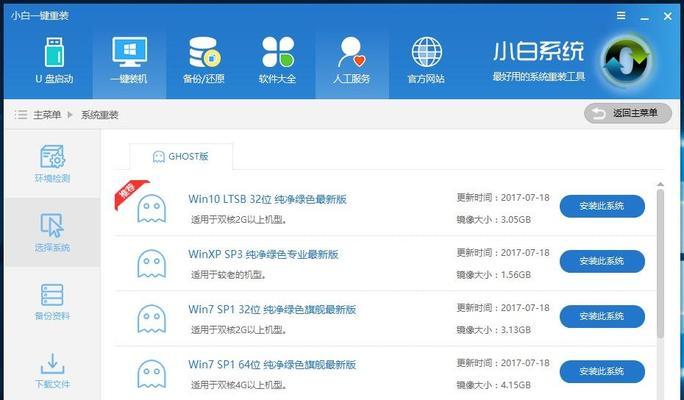Click the 小白系统 round logo

[x=626, y=62]
